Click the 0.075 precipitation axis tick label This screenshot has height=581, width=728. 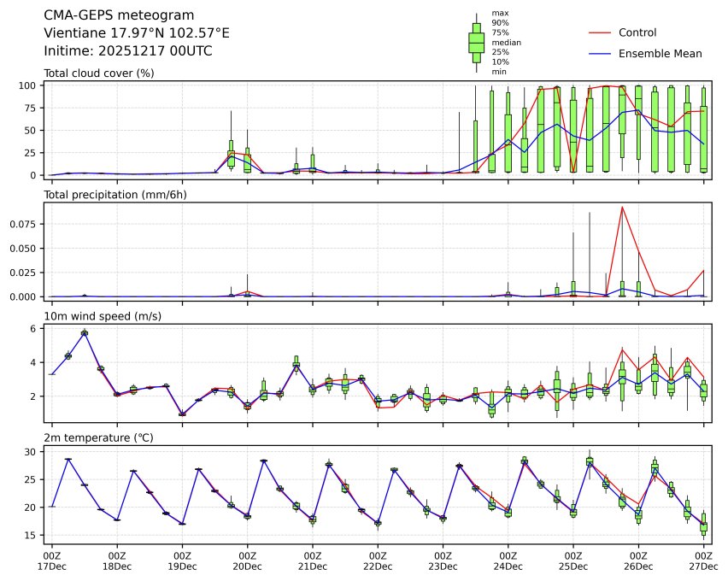click(x=26, y=224)
